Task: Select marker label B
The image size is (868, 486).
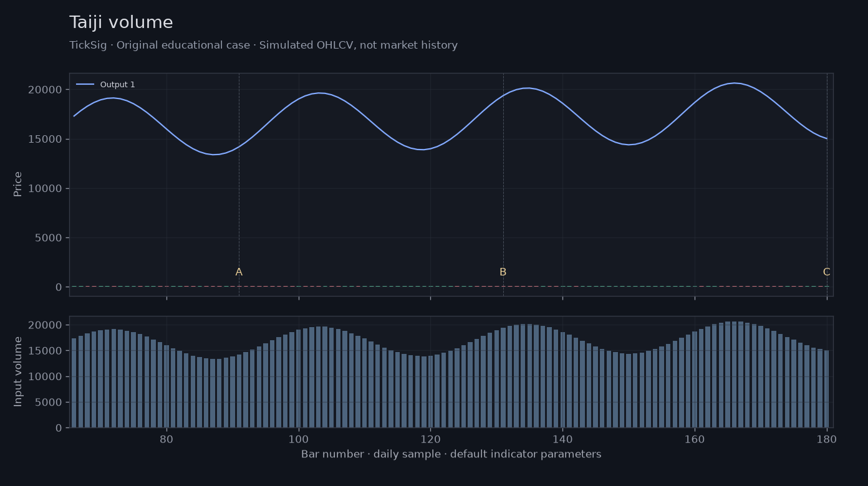Action: (x=503, y=272)
